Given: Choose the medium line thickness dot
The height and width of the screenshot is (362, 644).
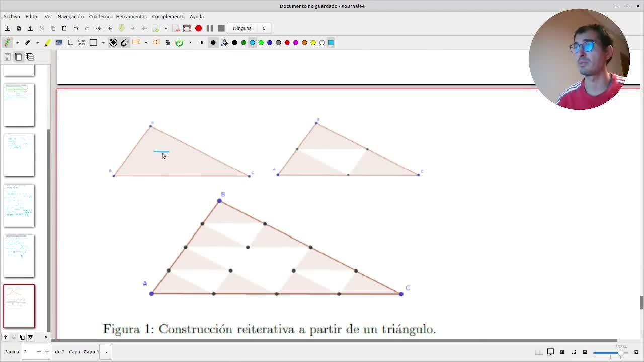Looking at the screenshot, I should (x=202, y=43).
